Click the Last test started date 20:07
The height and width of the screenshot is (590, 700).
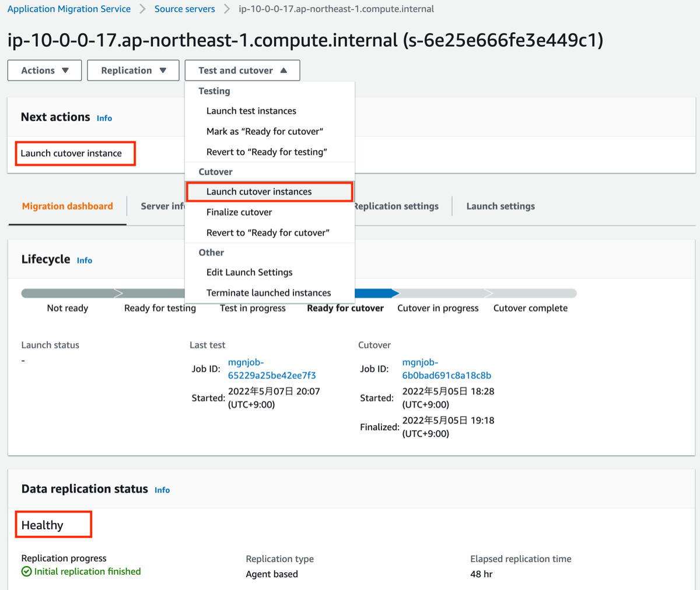(x=274, y=398)
